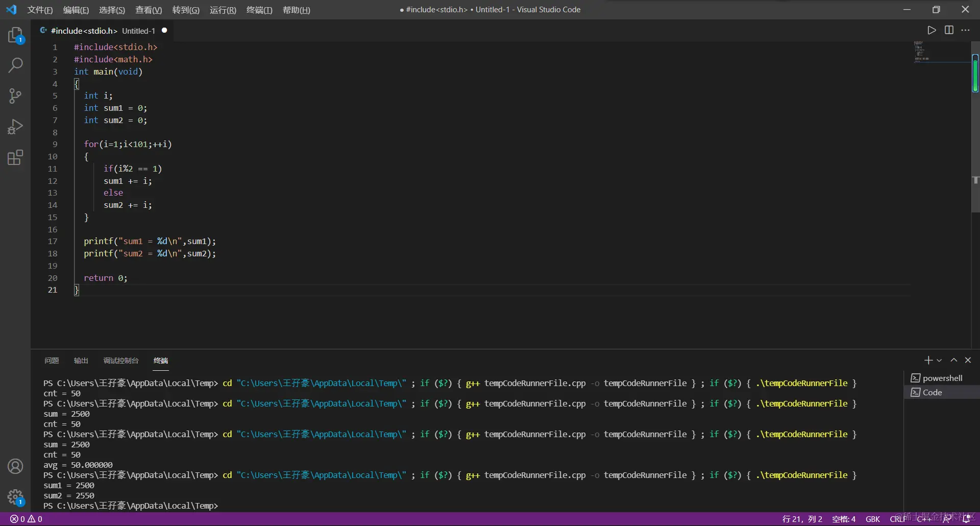The image size is (980, 526).
Task: Open the Manage gear menu
Action: click(x=15, y=497)
